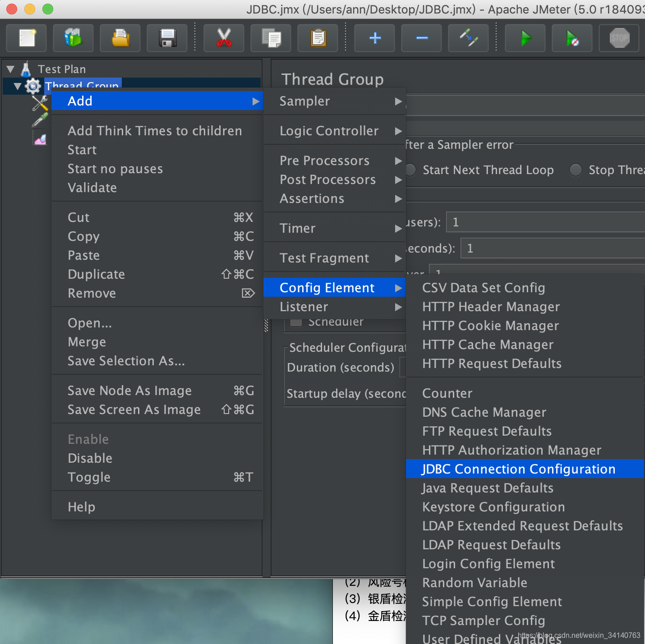Select HTTP Header Manager

[x=525, y=307]
